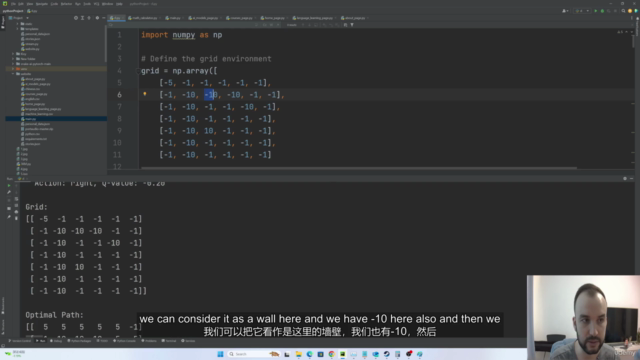640x360 pixels.
Task: Click the editor vertical scrollbar
Action: click(633, 41)
